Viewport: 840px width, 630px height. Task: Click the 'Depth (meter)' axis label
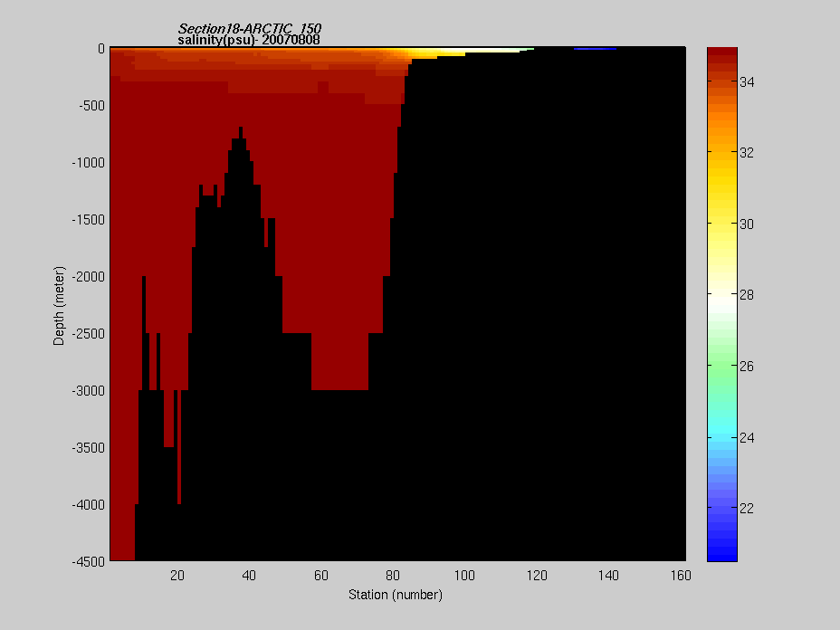59,305
